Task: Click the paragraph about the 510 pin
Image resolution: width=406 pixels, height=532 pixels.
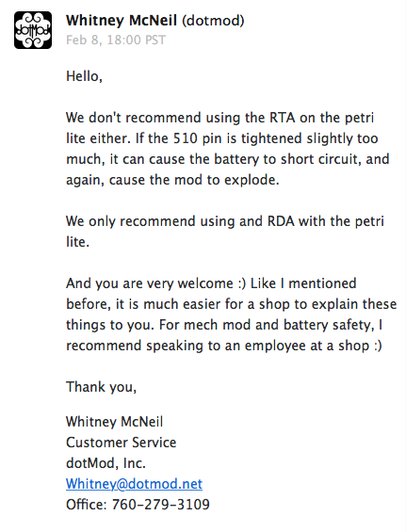Action: [x=227, y=149]
